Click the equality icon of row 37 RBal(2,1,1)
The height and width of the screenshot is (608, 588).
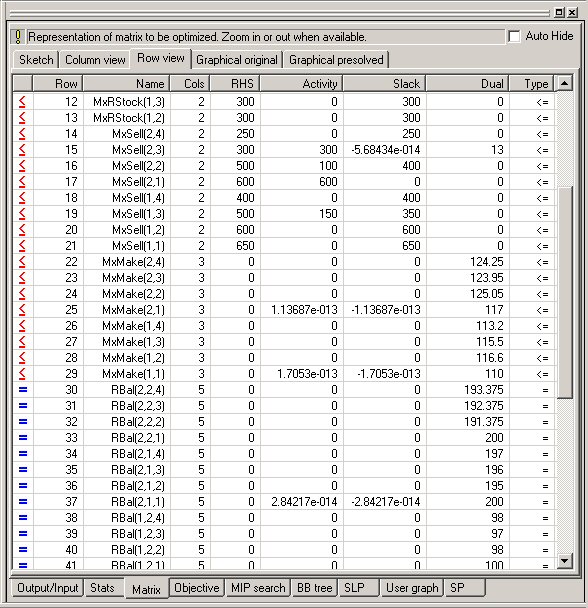(x=23, y=502)
